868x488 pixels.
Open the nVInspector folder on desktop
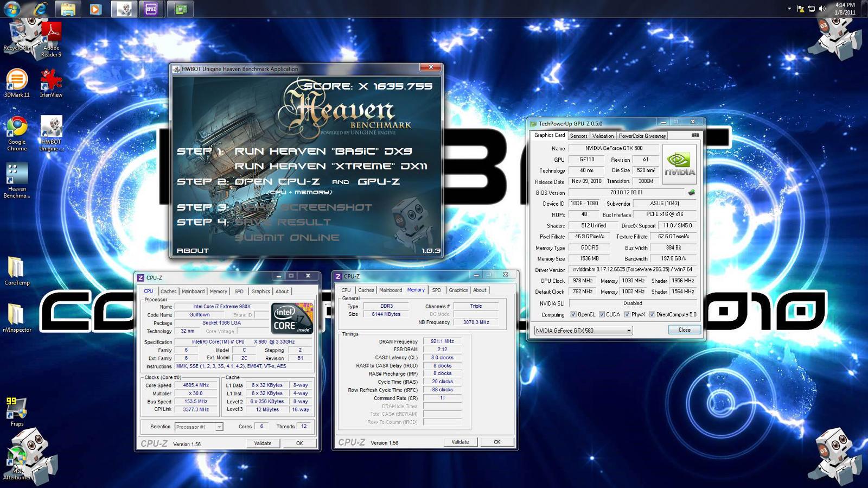point(17,318)
